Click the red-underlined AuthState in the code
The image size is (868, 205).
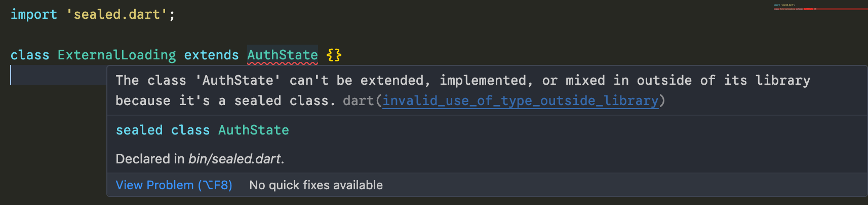pyautogui.click(x=282, y=55)
